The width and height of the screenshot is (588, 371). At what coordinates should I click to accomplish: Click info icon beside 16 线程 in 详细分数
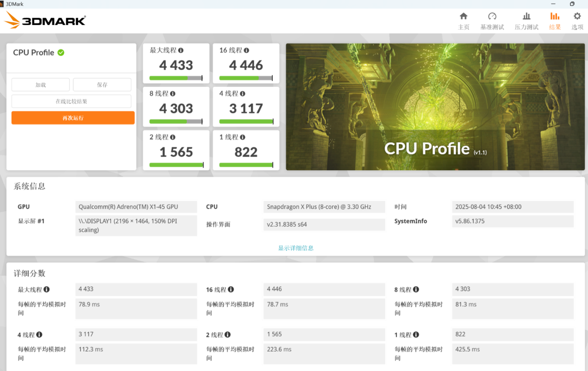(x=231, y=289)
